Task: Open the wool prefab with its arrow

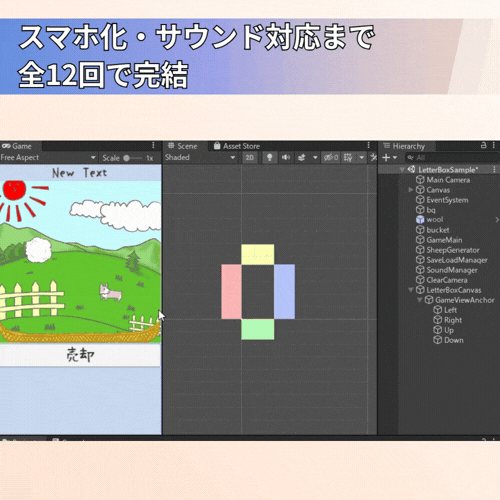Action: click(497, 220)
